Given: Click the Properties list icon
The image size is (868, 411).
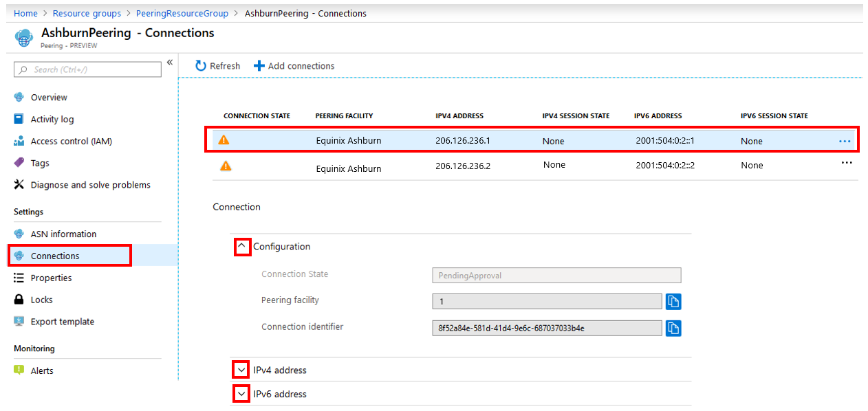Looking at the screenshot, I should tap(19, 278).
